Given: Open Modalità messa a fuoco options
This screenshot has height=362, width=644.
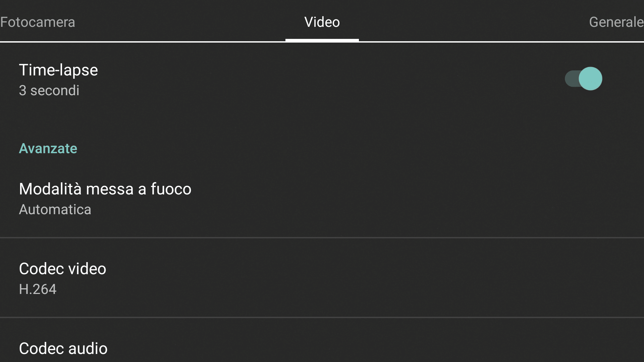Looking at the screenshot, I should (105, 189).
